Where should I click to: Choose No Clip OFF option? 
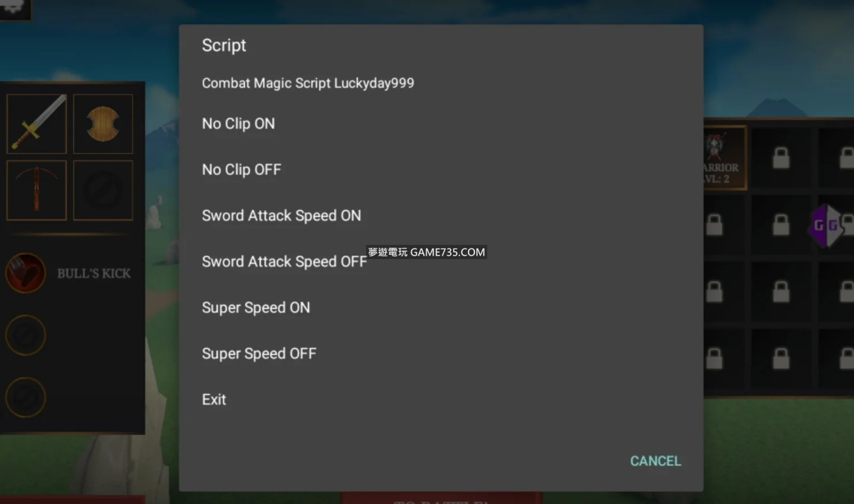tap(441, 169)
